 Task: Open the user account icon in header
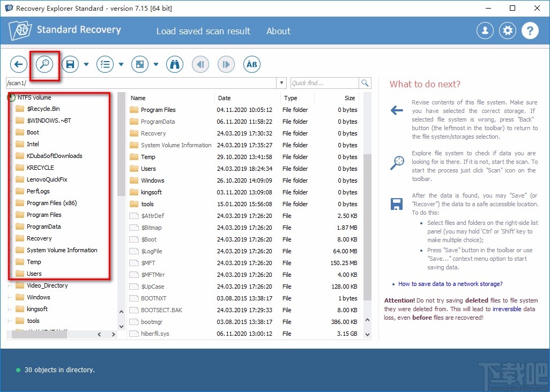click(485, 31)
